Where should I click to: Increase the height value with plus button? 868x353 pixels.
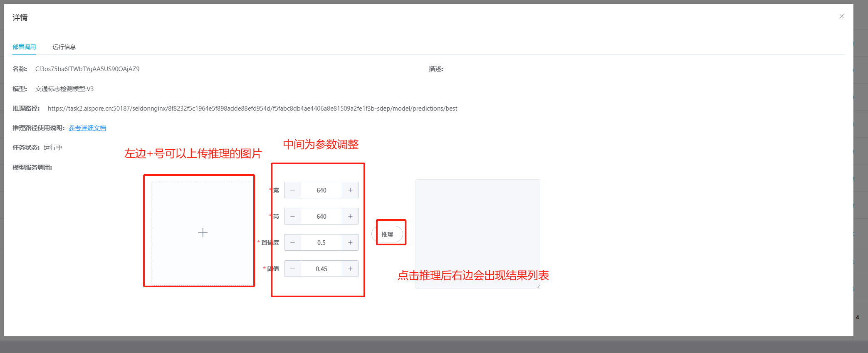(350, 217)
